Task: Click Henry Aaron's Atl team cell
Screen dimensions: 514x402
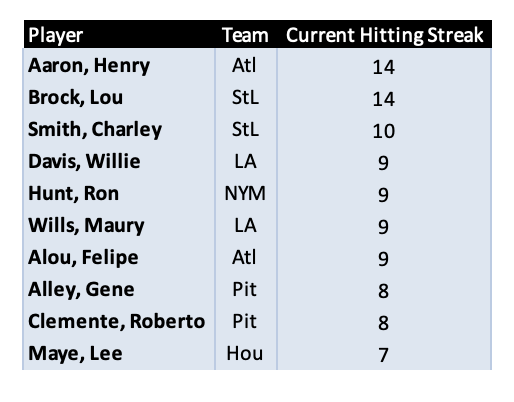Action: point(246,66)
